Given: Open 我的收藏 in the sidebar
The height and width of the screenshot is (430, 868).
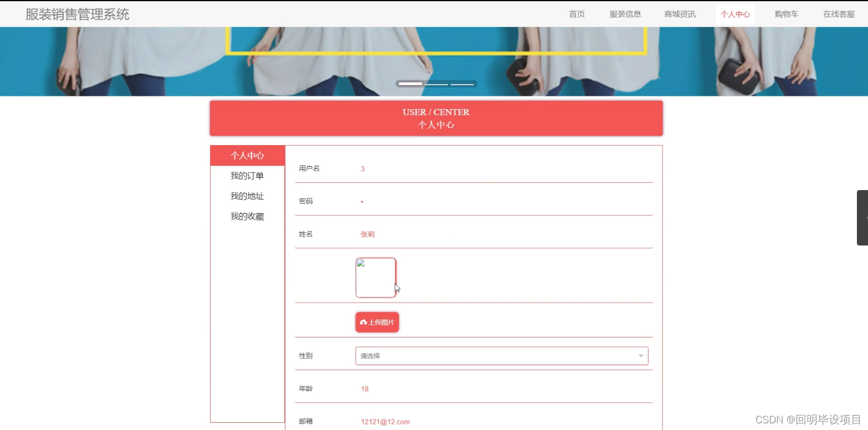Looking at the screenshot, I should (247, 217).
